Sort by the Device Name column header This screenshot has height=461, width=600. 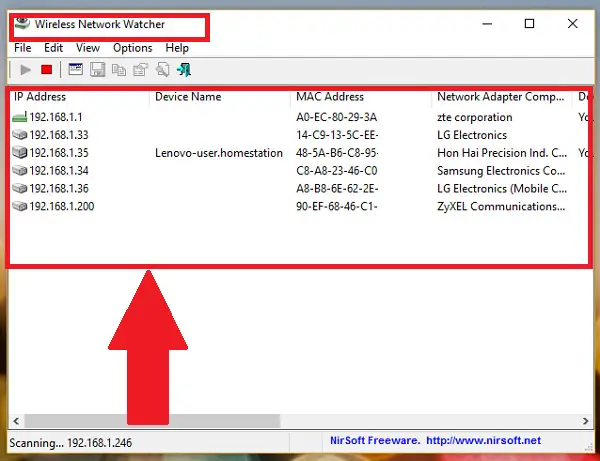220,96
